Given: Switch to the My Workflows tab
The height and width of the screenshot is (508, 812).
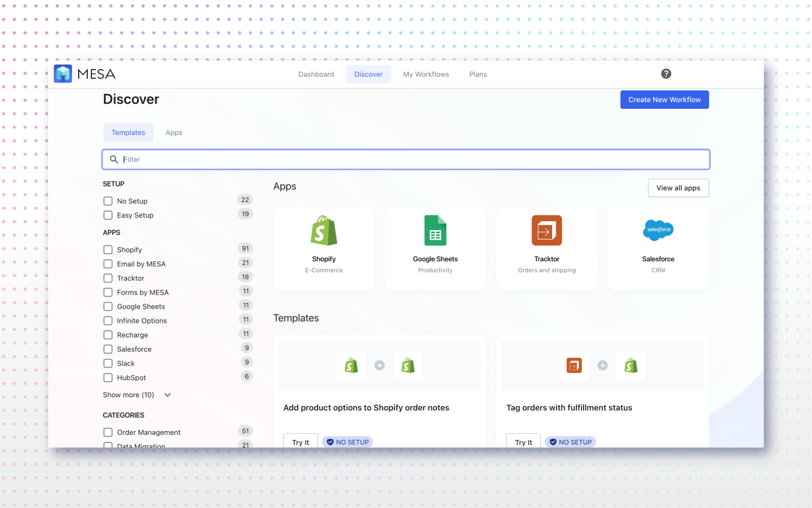Looking at the screenshot, I should 426,74.
